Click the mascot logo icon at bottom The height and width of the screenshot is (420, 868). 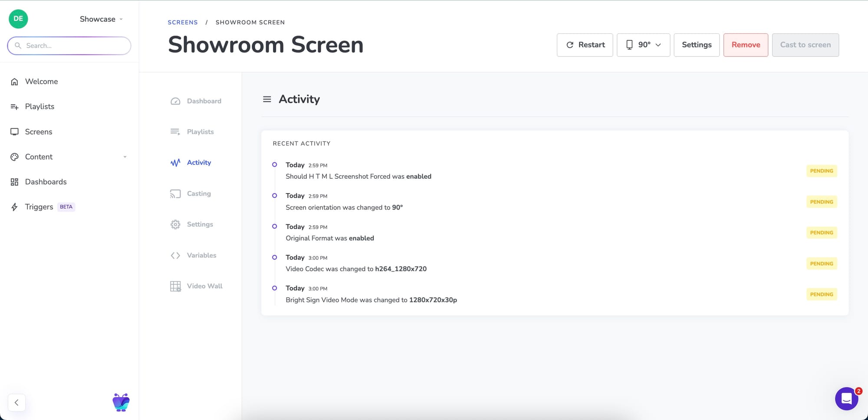tap(121, 402)
